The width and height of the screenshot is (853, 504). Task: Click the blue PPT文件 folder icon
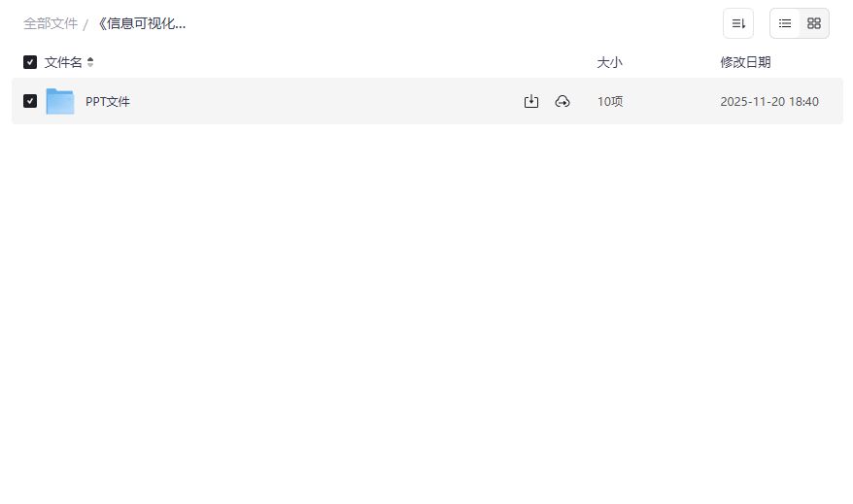[x=60, y=101]
